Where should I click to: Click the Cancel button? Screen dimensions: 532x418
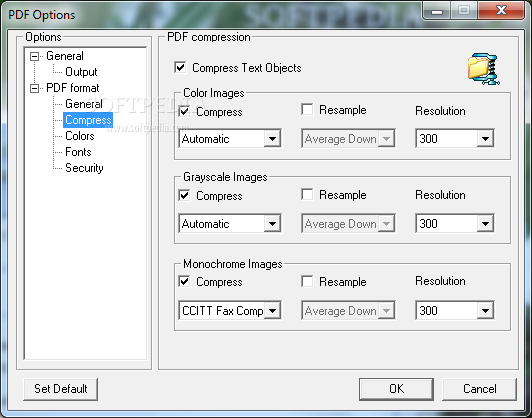pos(480,389)
